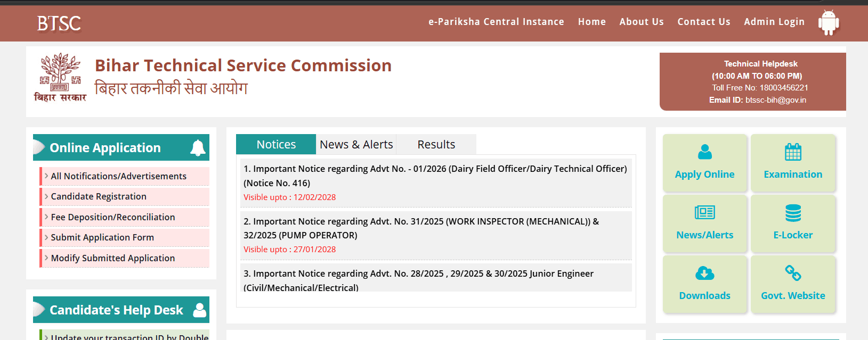
Task: Click the Apply Online person icon
Action: coord(704,152)
